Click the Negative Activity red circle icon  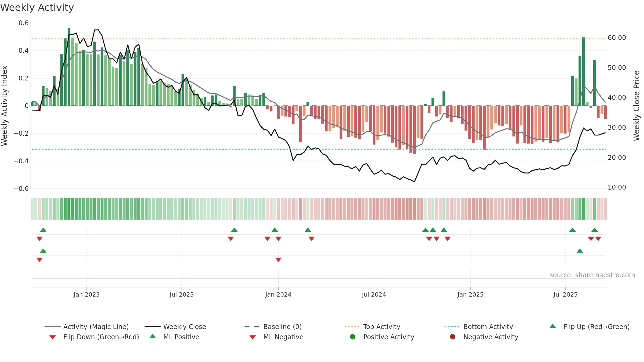tap(453, 337)
